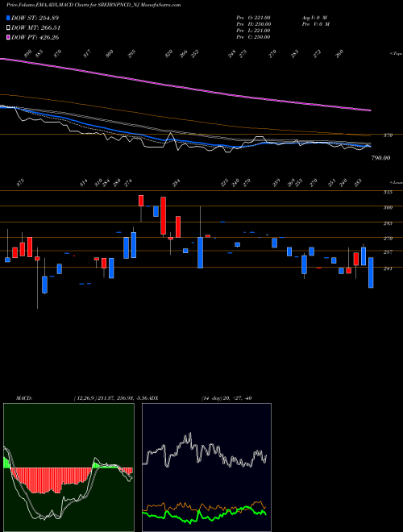
Task: Click the magenta long-term EMA line
Action: point(185,88)
